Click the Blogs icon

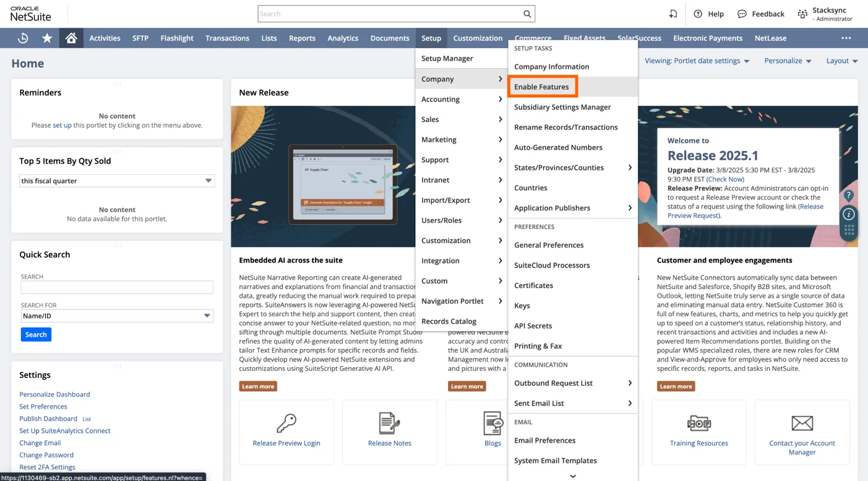pyautogui.click(x=492, y=423)
